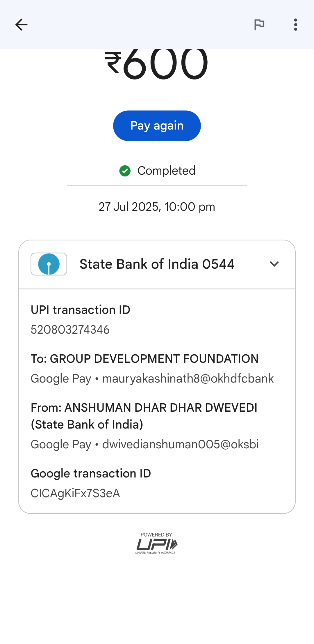This screenshot has width=314, height=644.
Task: Tap the Google transaction ID label
Action: pos(91,474)
